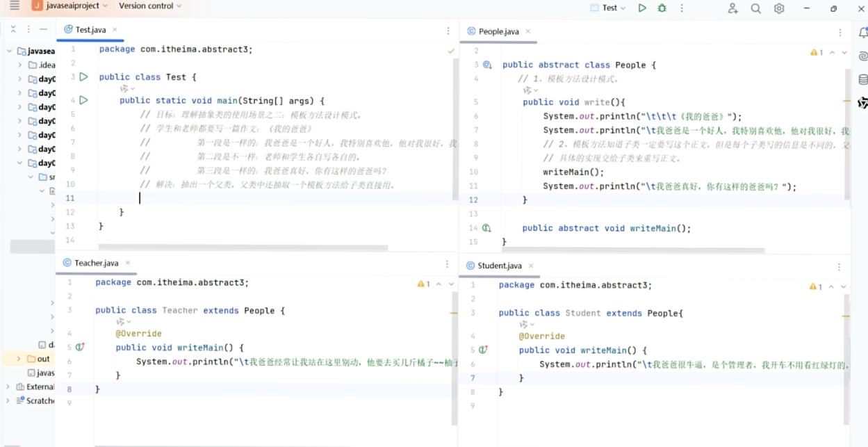Close the Teacher.java tab

pos(128,263)
